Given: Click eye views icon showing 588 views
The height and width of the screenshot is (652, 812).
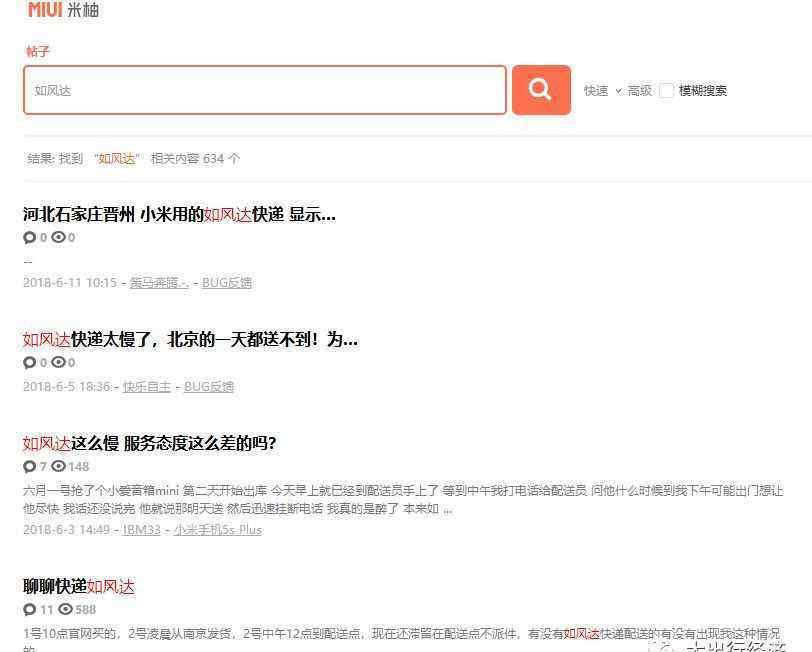Looking at the screenshot, I should tap(65, 609).
